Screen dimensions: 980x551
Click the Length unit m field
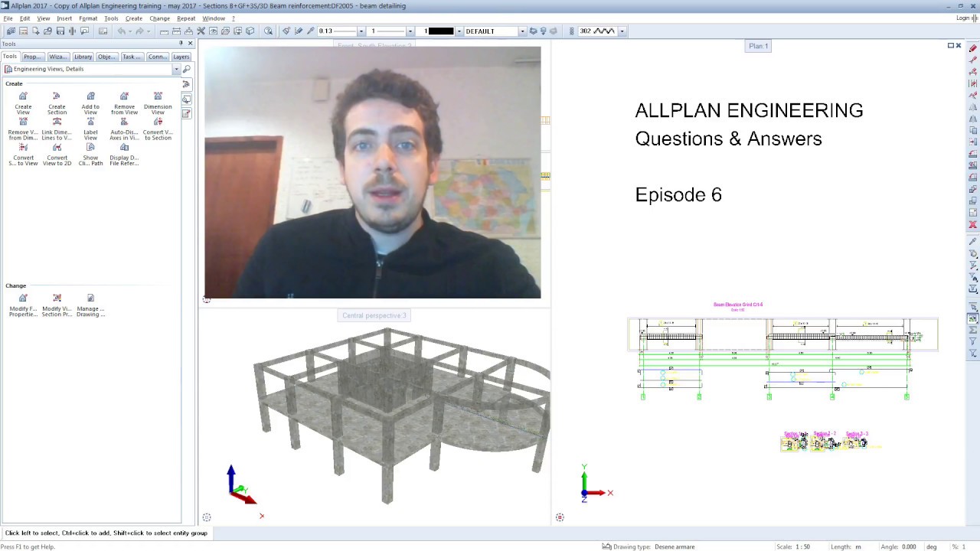[x=846, y=546]
